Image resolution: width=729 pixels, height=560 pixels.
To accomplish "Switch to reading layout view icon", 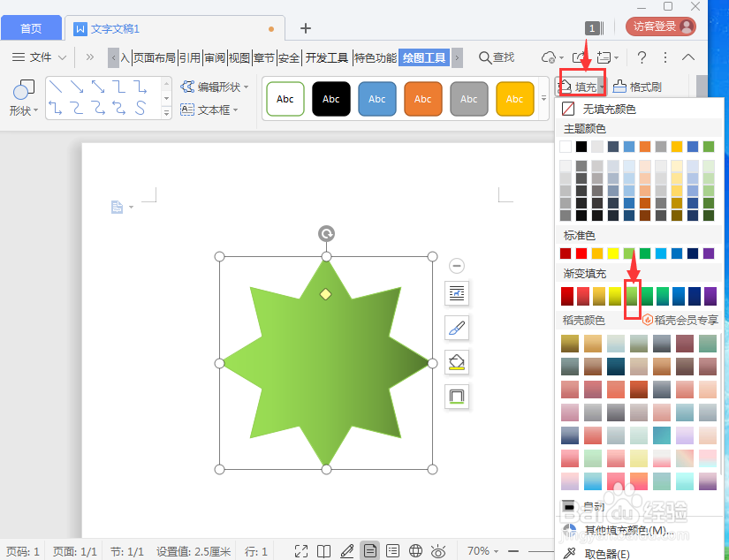I will 324,551.
